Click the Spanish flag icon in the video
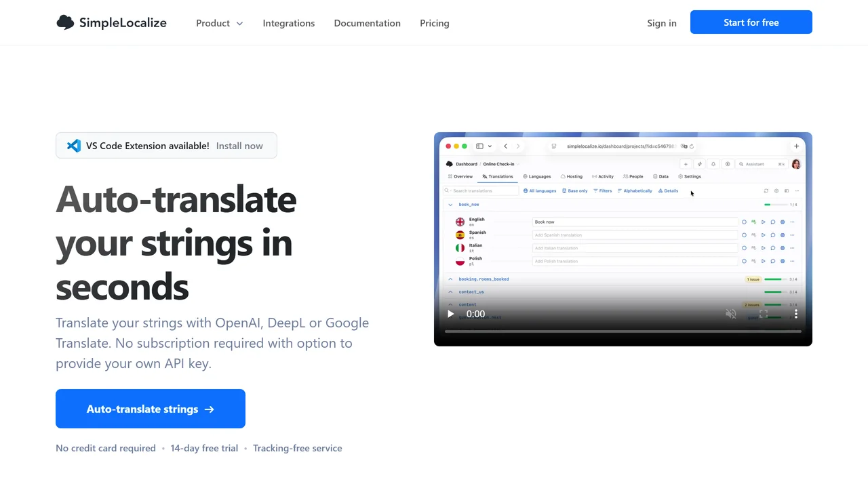The height and width of the screenshot is (488, 868). click(460, 235)
